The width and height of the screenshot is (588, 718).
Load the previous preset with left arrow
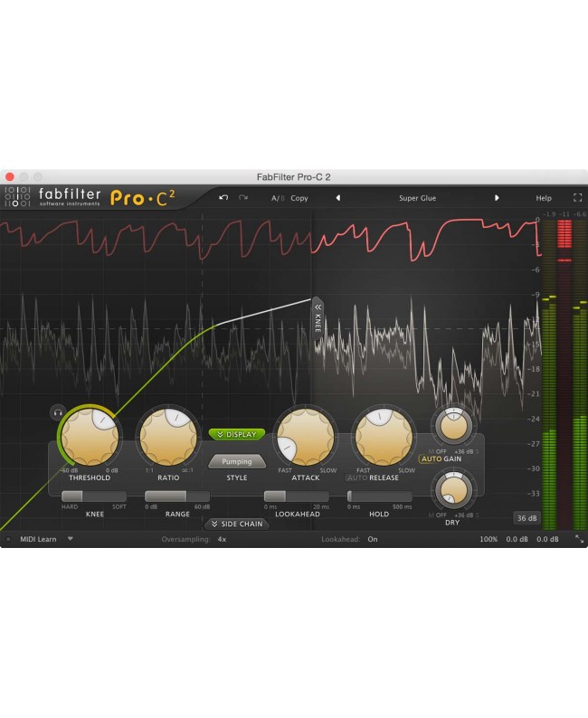click(x=338, y=198)
